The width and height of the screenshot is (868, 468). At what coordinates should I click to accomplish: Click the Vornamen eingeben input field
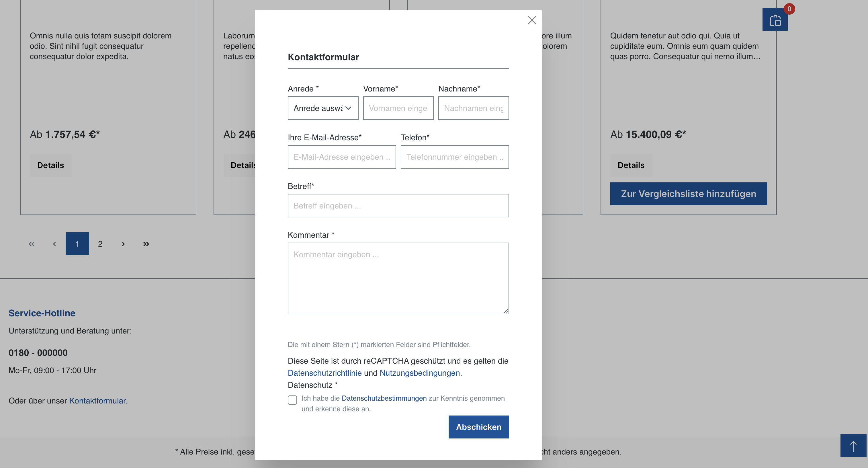point(398,108)
